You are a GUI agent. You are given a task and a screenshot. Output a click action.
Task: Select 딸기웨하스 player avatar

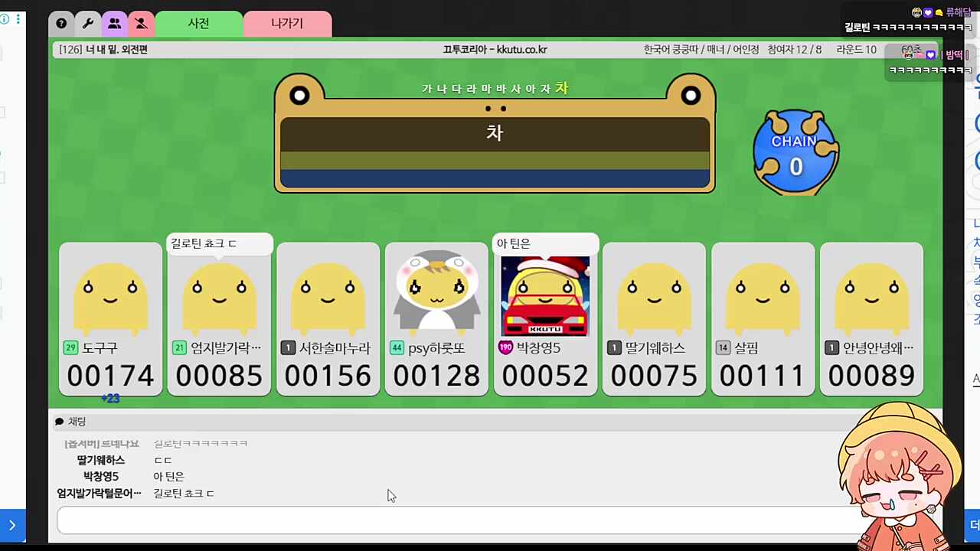click(655, 298)
